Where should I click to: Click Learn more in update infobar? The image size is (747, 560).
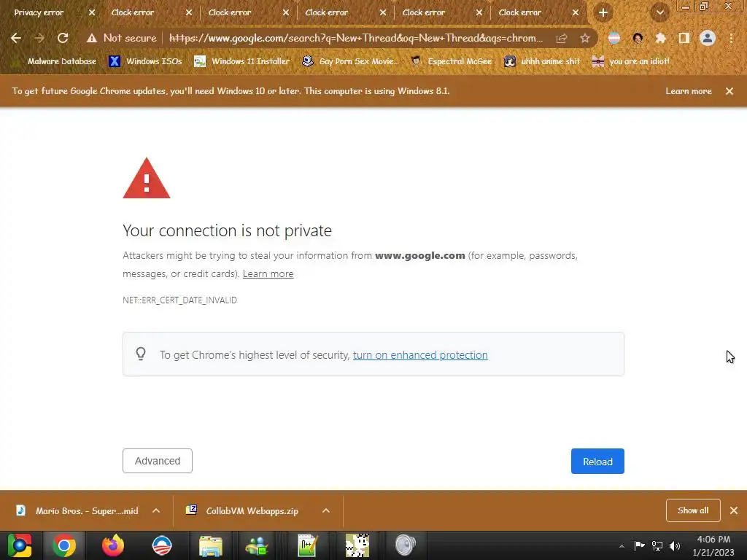coord(689,91)
